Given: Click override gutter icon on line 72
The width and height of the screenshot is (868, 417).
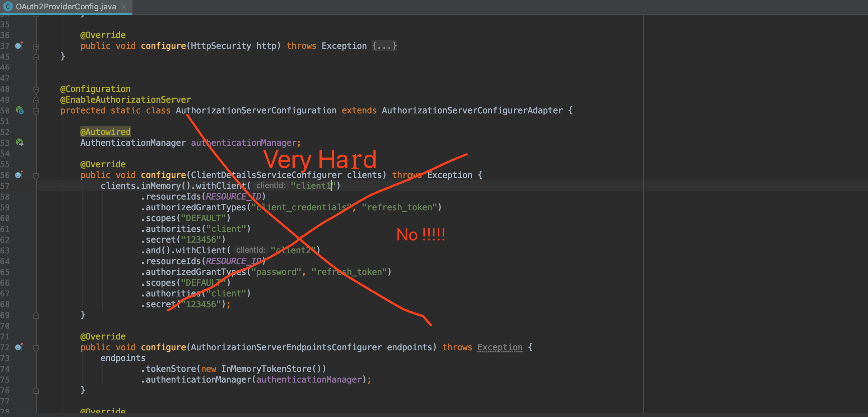Looking at the screenshot, I should click(19, 347).
